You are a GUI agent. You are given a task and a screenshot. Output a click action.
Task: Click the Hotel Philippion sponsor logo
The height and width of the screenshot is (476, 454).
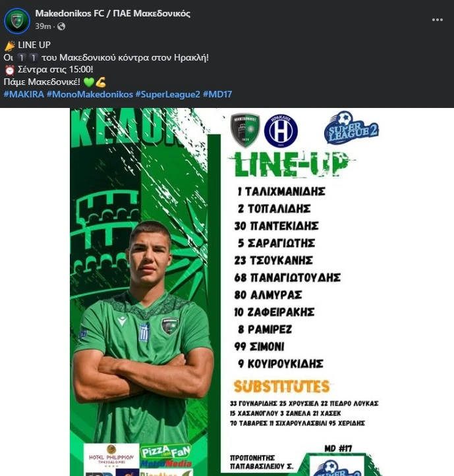[x=111, y=454]
